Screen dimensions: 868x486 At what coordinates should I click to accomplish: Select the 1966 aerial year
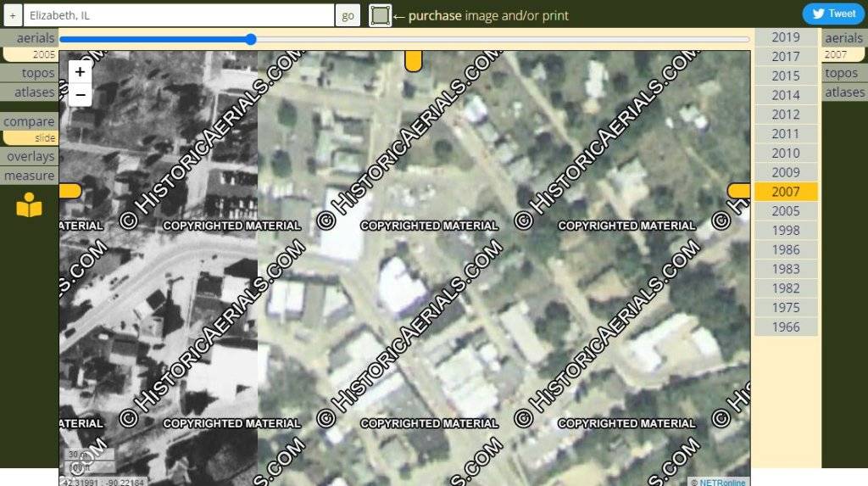[x=786, y=327]
